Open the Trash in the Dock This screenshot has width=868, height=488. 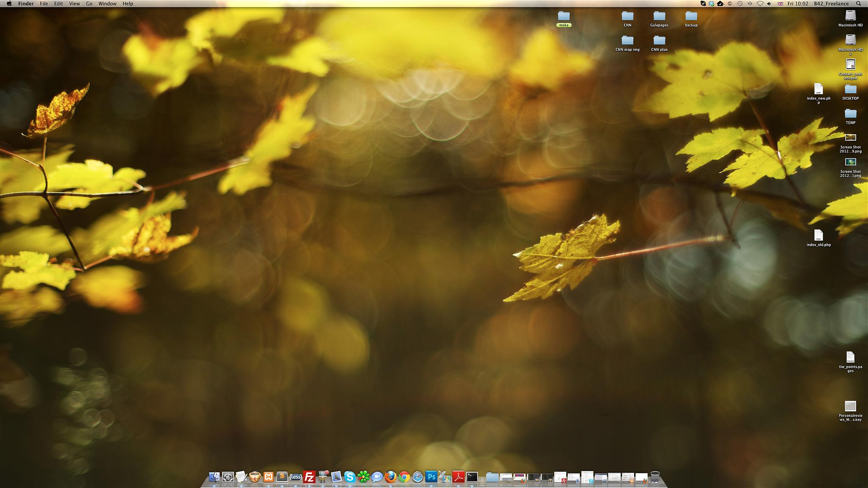coord(655,477)
